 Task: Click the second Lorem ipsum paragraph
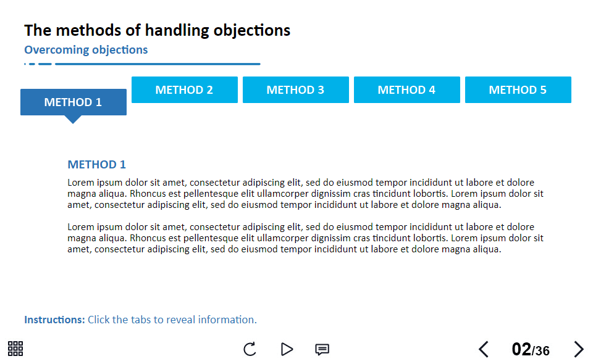305,238
